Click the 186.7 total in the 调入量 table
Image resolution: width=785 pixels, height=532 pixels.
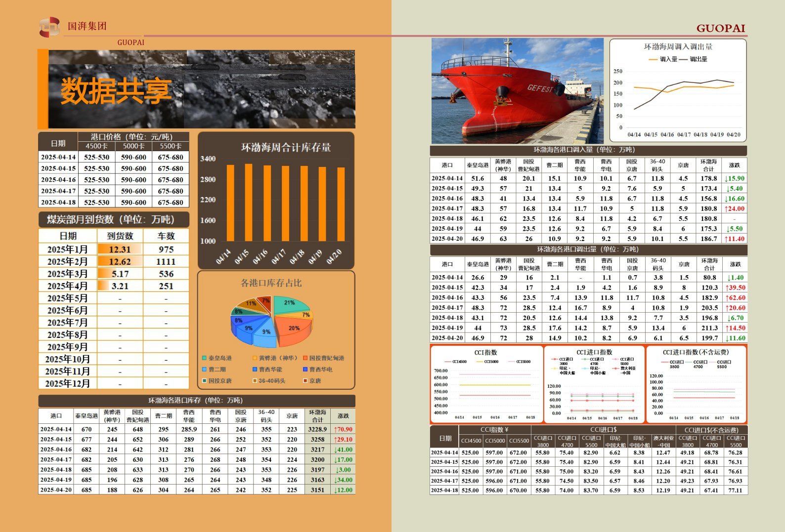[708, 239]
